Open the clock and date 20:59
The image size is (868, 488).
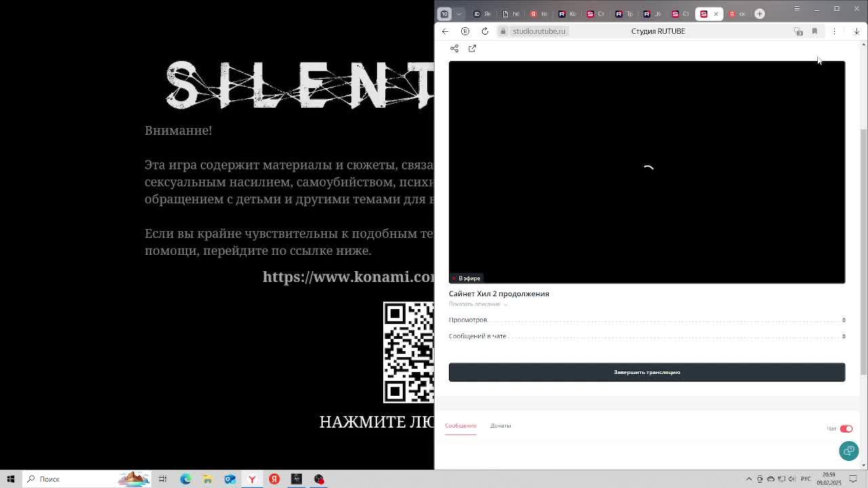coord(829,479)
